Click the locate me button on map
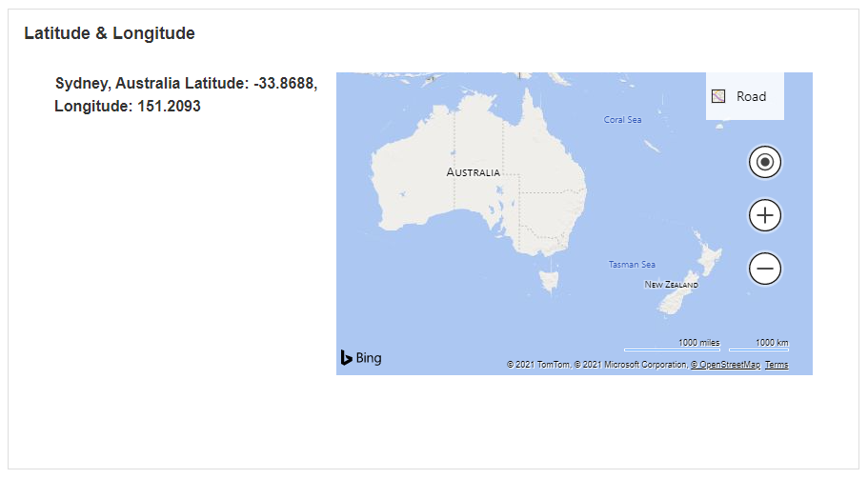868x479 pixels. coord(764,163)
